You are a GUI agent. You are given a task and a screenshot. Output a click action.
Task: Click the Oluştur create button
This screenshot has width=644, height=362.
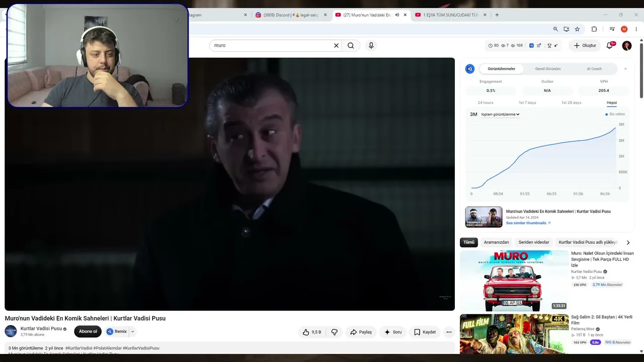[585, 45]
